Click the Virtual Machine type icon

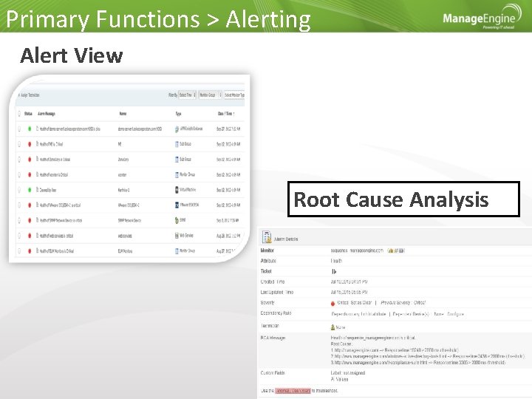tap(177, 190)
